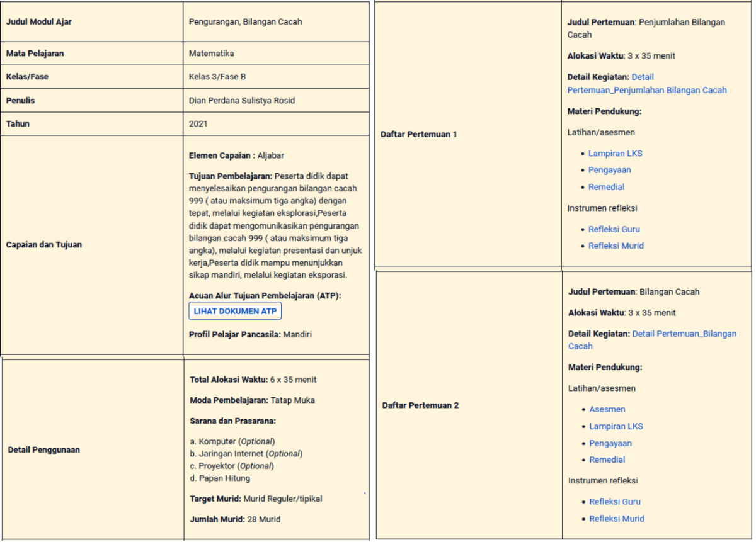
Task: Click the module title Pengurangan, Bilangan Cacah
Action: 245,22
